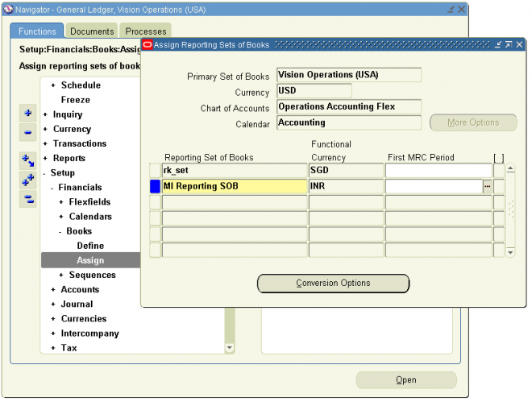
Task: Click the Calendar Accounting field
Action: point(349,122)
